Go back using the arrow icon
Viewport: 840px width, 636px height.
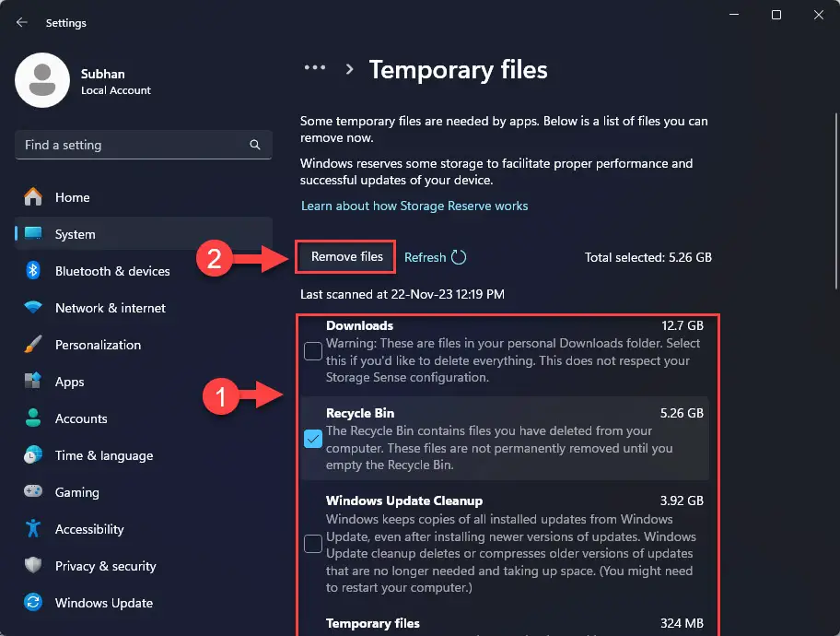click(21, 22)
